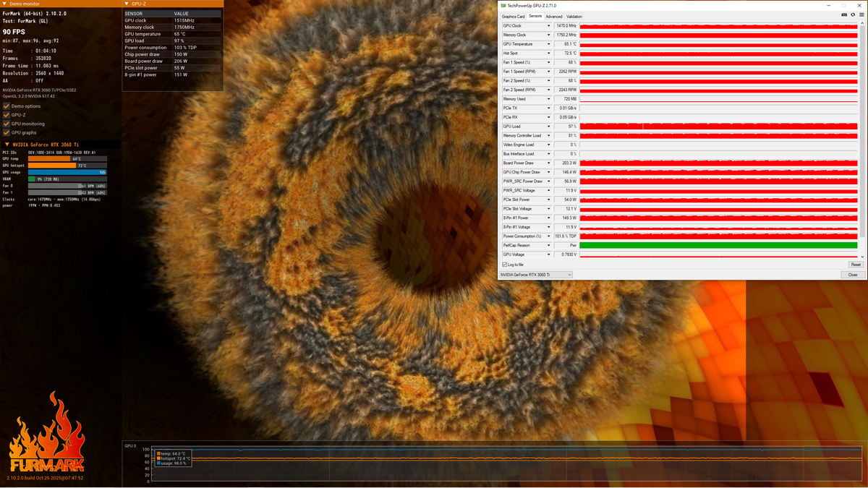
Task: Open the Hot Spot sensor dropdown
Action: coord(549,53)
